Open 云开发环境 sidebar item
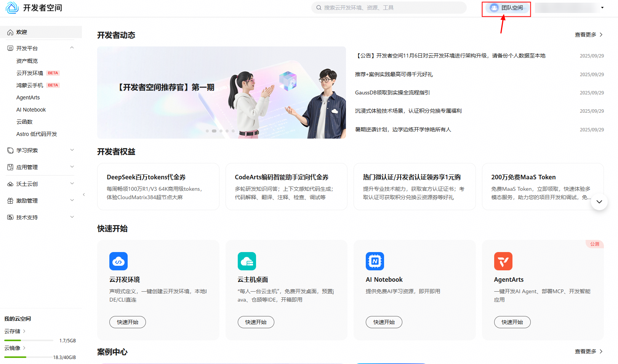Screen dimensions: 618x364 (x=30, y=73)
